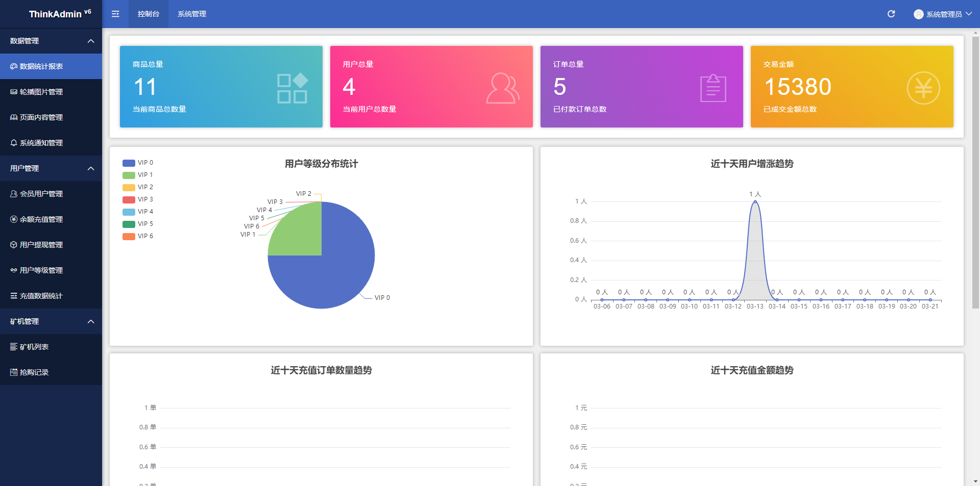Open 页面内容管理 menu item
Screen dimensions: 980x486
point(51,117)
